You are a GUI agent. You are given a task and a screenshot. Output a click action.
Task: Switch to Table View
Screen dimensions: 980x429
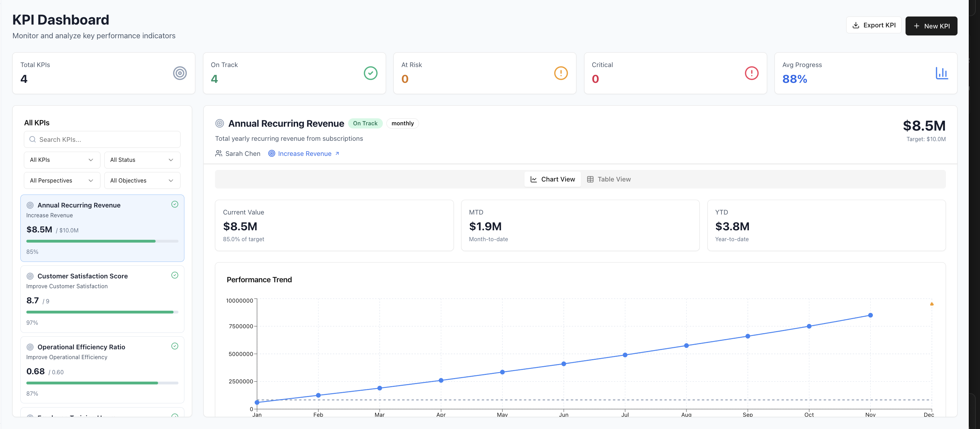(x=609, y=179)
